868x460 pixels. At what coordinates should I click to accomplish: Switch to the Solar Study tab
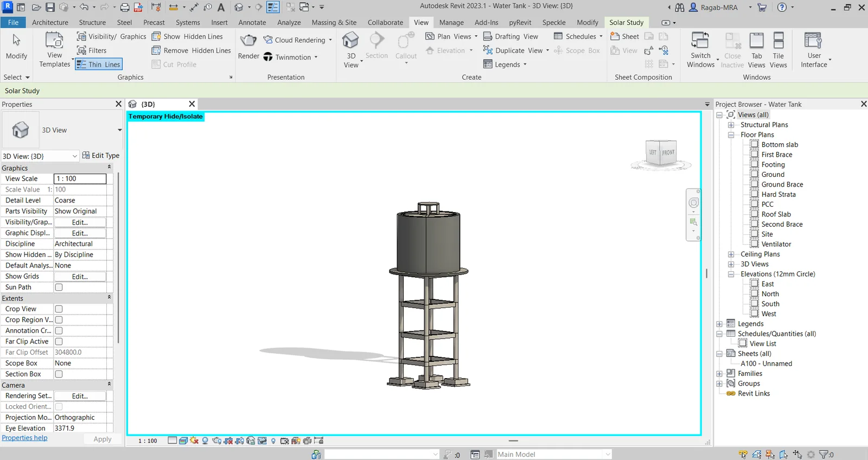(x=626, y=22)
